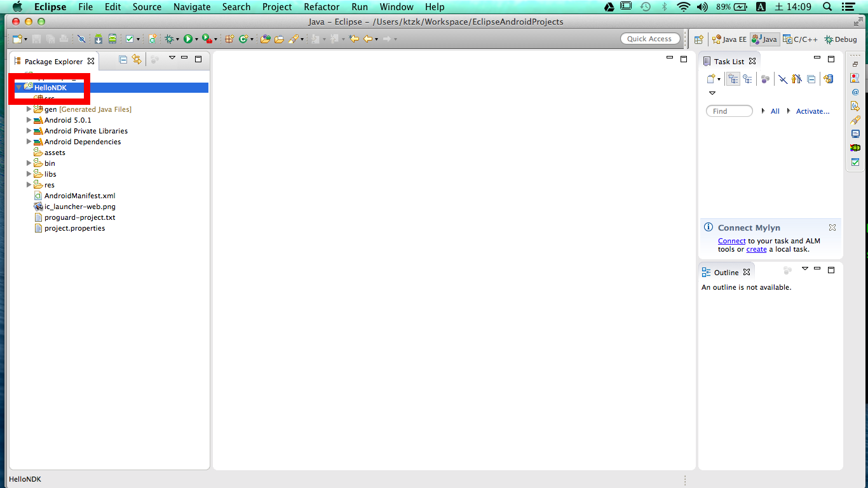Expand the Android Dependencies node
This screenshot has height=488, width=868.
29,142
